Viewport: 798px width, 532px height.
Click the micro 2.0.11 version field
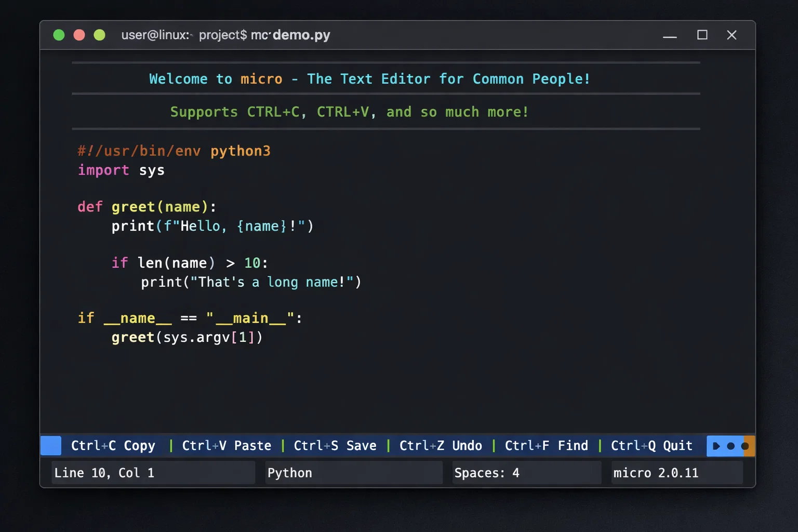676,473
